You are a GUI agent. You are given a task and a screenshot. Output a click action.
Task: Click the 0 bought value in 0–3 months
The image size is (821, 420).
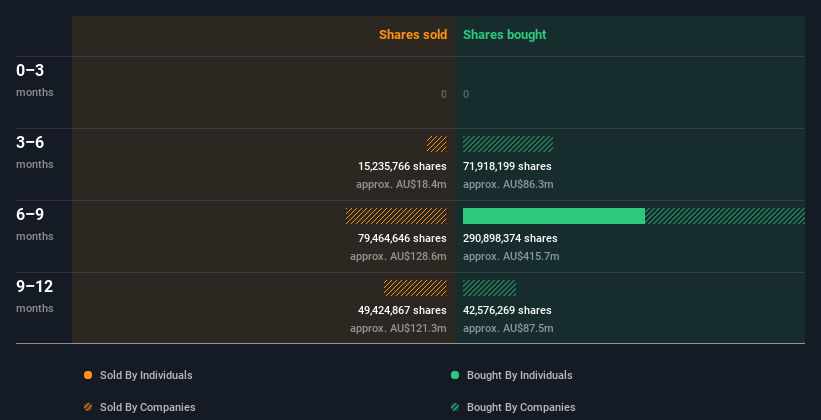click(x=466, y=94)
